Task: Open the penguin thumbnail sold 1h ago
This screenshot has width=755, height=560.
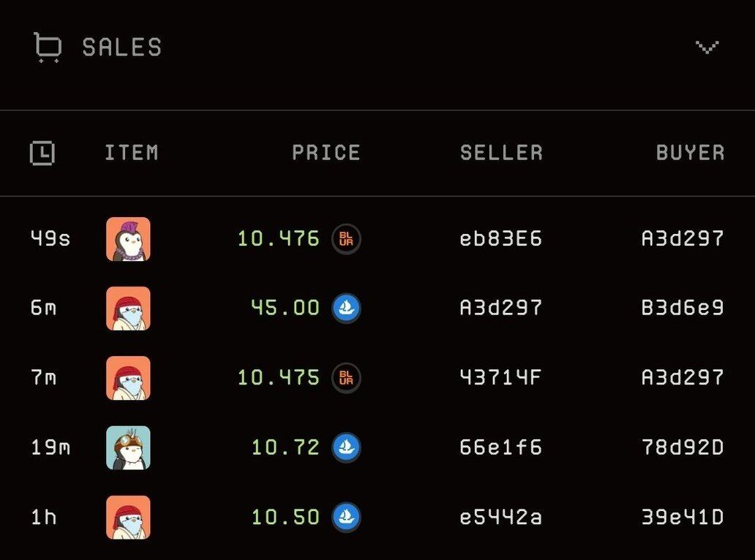Action: pos(128,517)
